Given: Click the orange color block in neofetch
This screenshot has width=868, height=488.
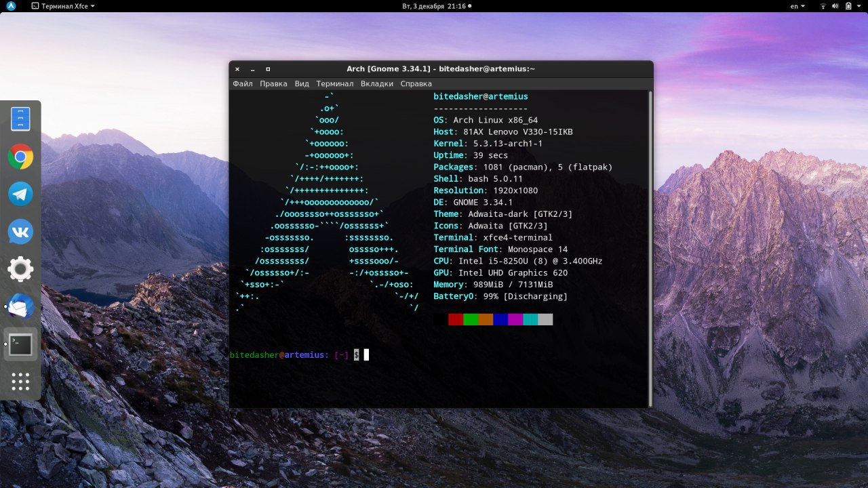Looking at the screenshot, I should pyautogui.click(x=486, y=319).
